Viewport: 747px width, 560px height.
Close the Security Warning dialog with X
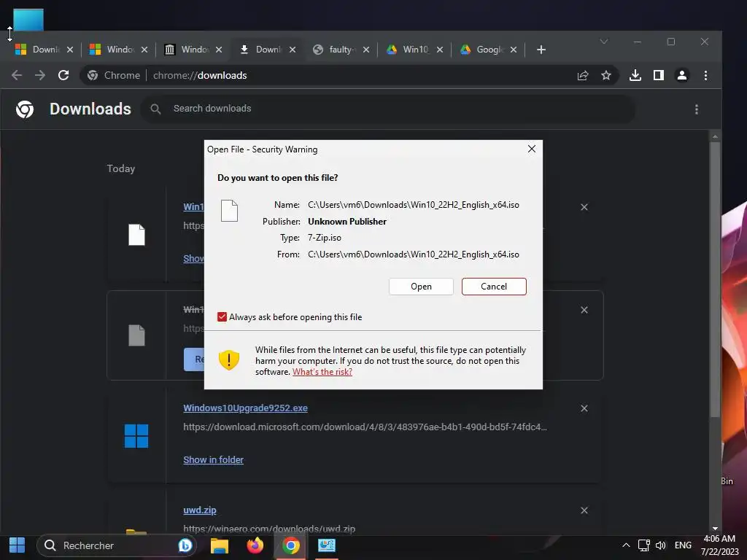(x=532, y=149)
